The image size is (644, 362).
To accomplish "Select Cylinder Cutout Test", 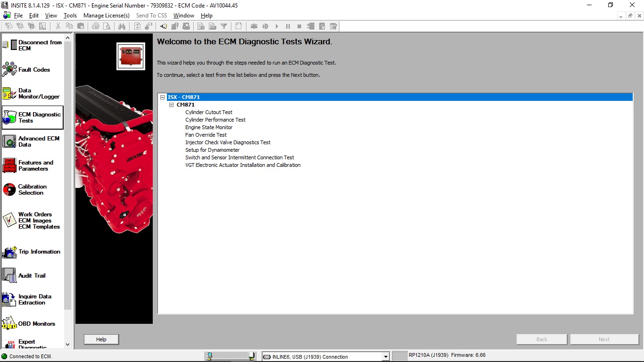I will tap(209, 112).
